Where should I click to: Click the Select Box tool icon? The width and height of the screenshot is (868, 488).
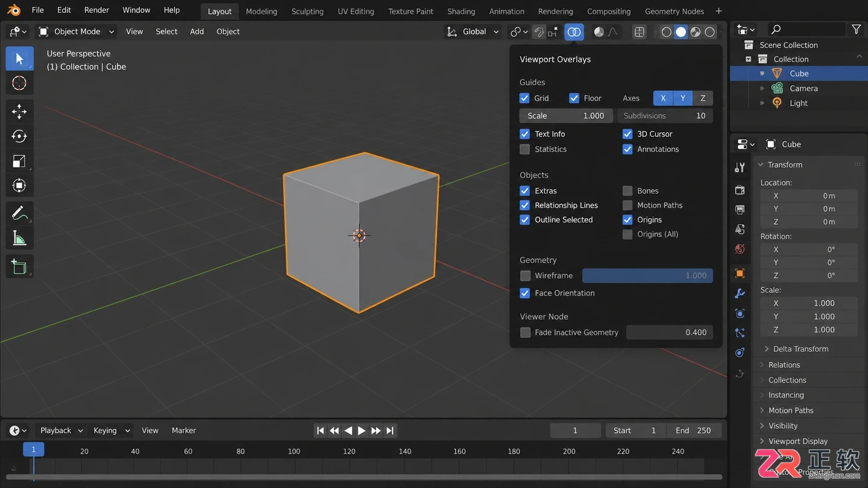coord(19,58)
